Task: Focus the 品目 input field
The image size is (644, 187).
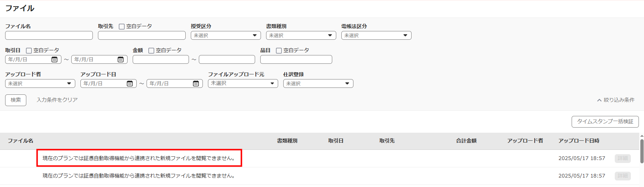Action: pos(296,59)
